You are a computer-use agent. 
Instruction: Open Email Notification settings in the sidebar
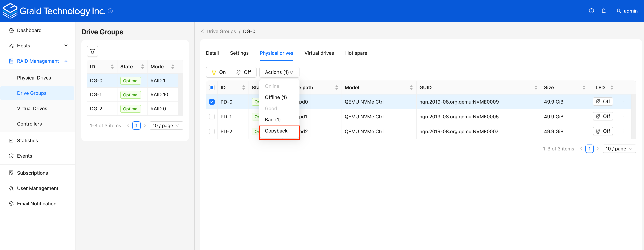36,204
